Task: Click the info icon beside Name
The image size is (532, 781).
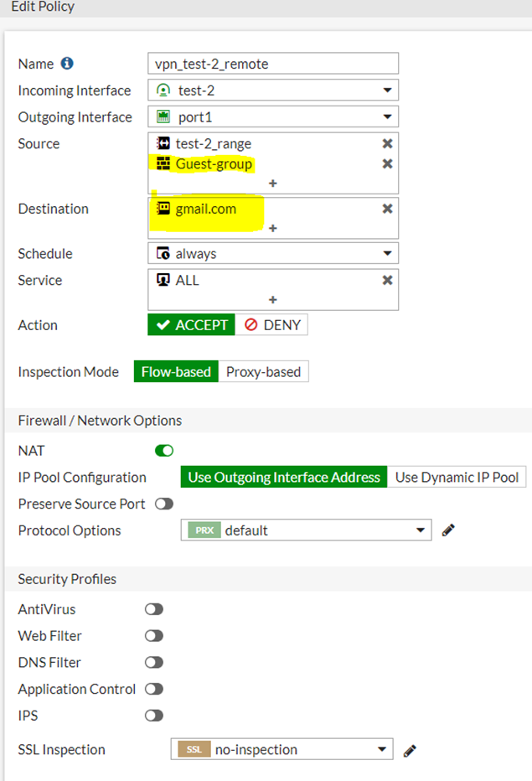Action: tap(67, 64)
